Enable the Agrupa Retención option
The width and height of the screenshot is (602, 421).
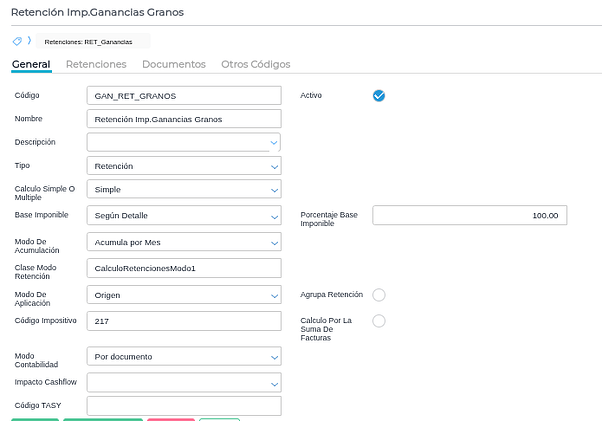click(379, 295)
